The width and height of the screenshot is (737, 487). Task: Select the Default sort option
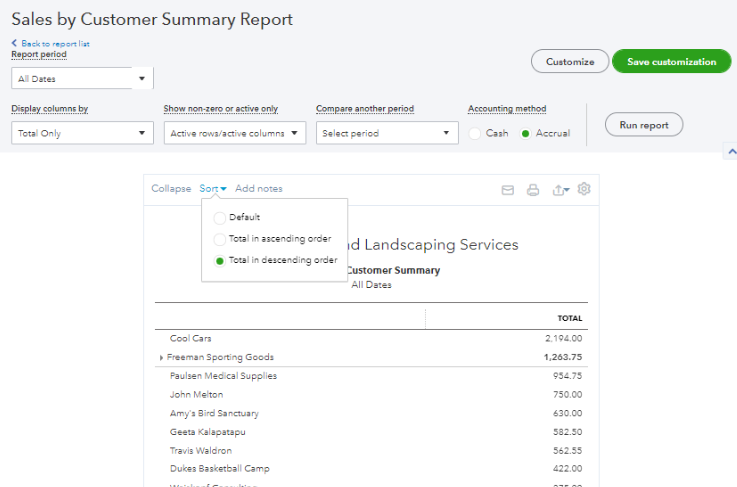pos(220,217)
